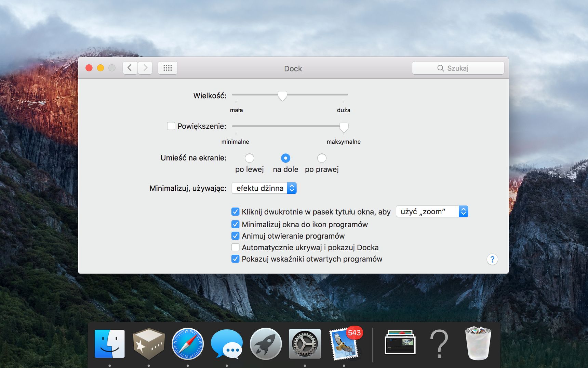Enable the Powiększenie checkbox
The width and height of the screenshot is (588, 368).
click(x=171, y=126)
